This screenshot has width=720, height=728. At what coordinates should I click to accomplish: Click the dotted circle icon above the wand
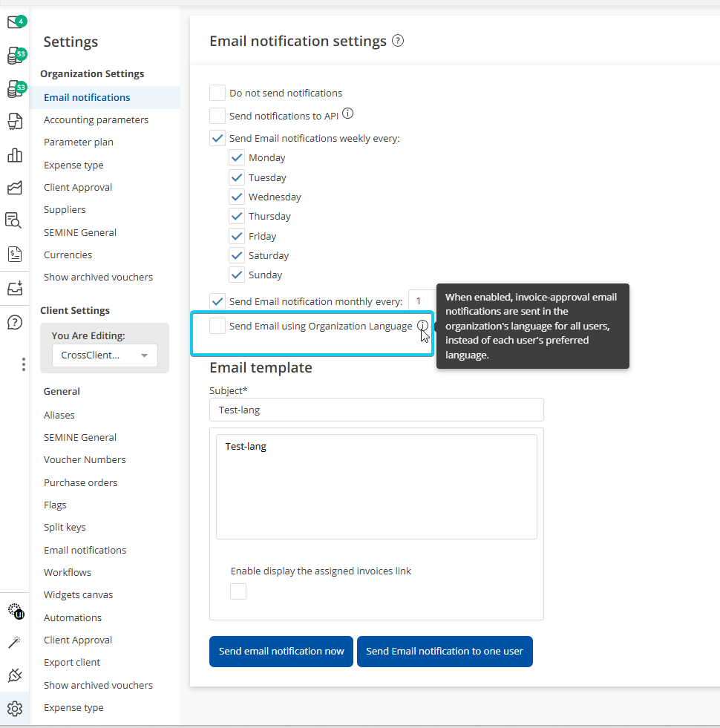coord(16,611)
